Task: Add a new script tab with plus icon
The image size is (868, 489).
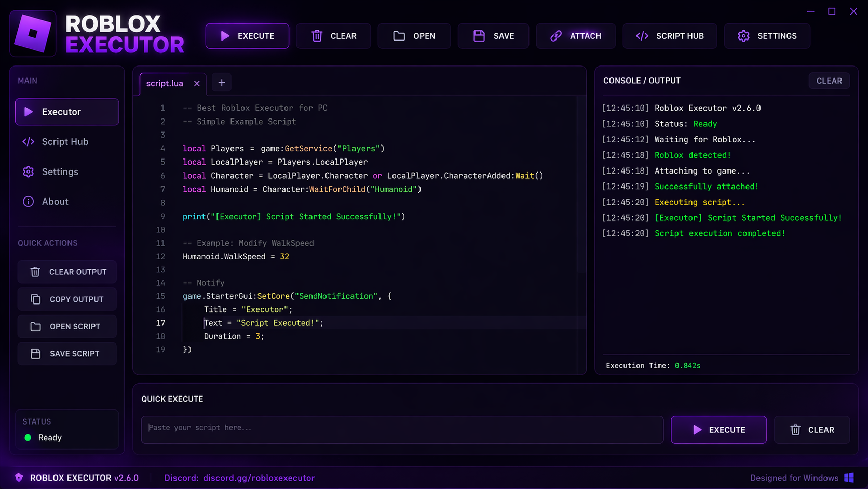Action: (x=222, y=83)
